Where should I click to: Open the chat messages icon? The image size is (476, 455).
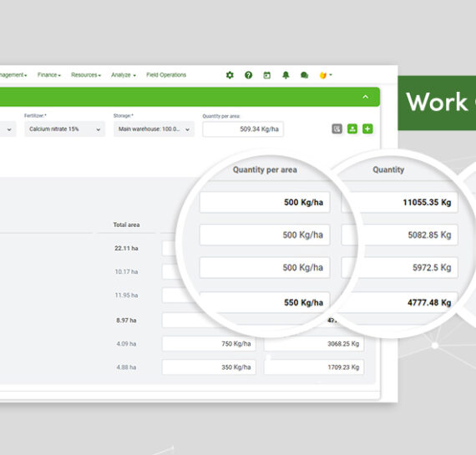[x=304, y=75]
